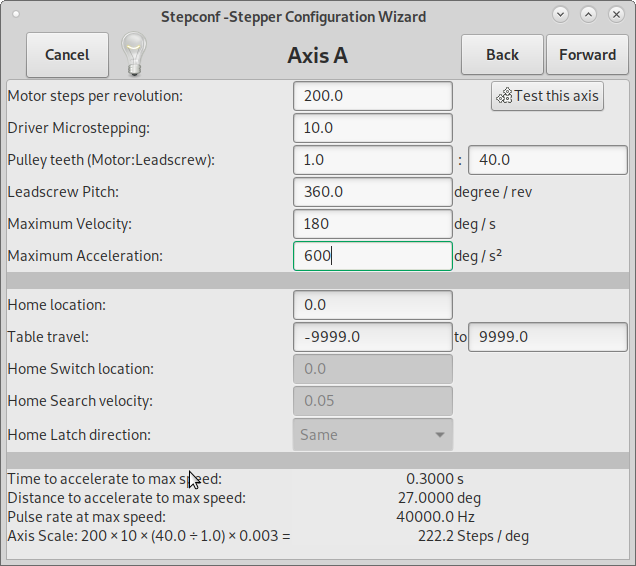Open the Home Latch direction dropdown
The width and height of the screenshot is (636, 566).
[373, 435]
